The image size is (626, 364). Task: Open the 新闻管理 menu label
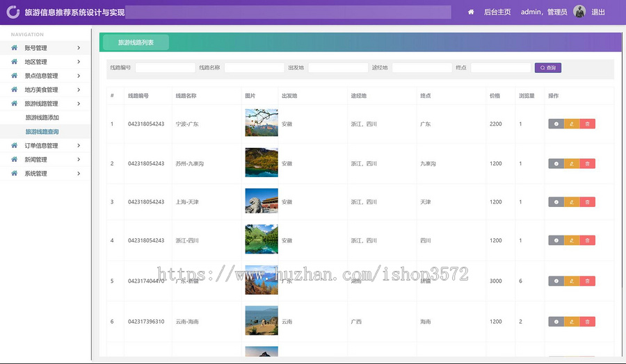point(35,160)
